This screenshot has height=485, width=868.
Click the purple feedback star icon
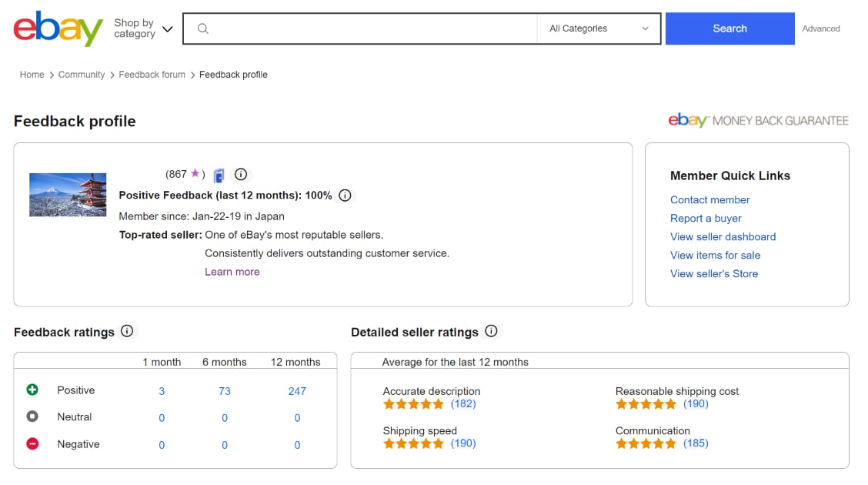(x=195, y=173)
